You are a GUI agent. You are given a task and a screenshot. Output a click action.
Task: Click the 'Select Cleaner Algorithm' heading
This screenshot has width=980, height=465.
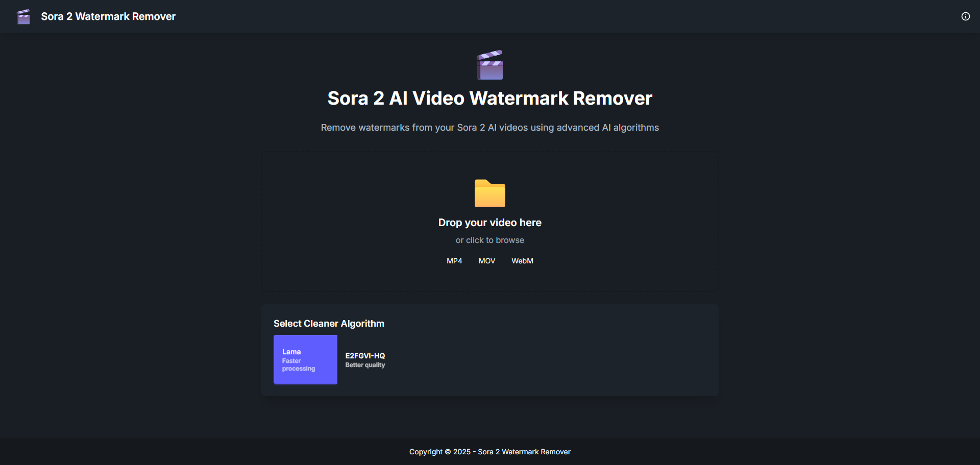[x=329, y=324]
